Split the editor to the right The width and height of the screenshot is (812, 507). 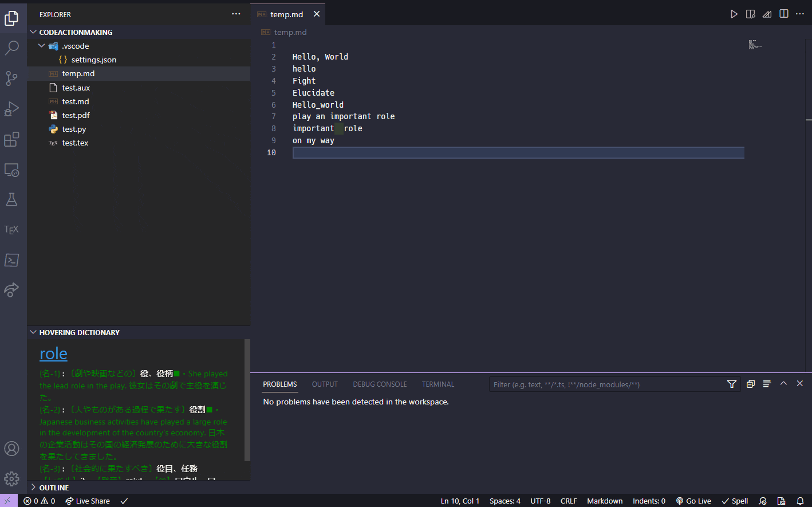pyautogui.click(x=784, y=14)
